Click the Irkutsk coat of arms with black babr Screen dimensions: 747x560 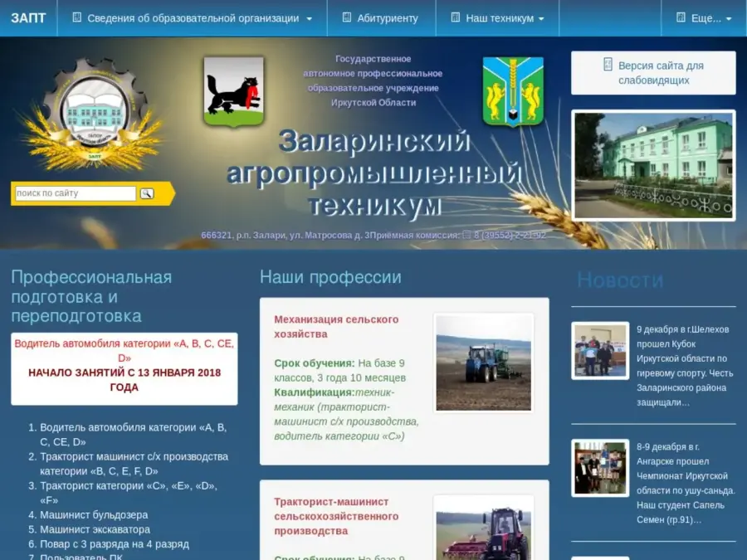233,91
